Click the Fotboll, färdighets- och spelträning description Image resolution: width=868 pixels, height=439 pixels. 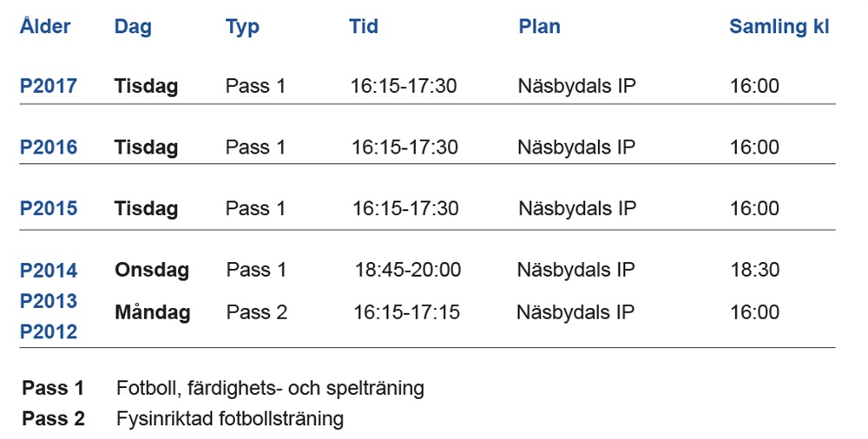270,388
